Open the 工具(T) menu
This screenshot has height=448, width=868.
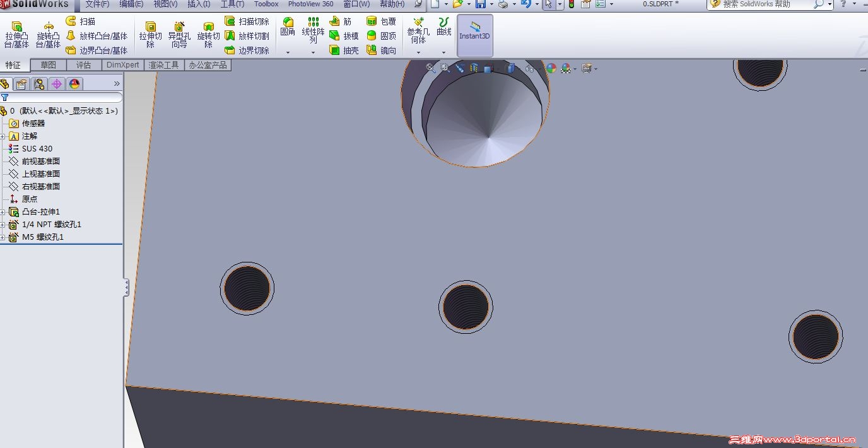click(232, 4)
